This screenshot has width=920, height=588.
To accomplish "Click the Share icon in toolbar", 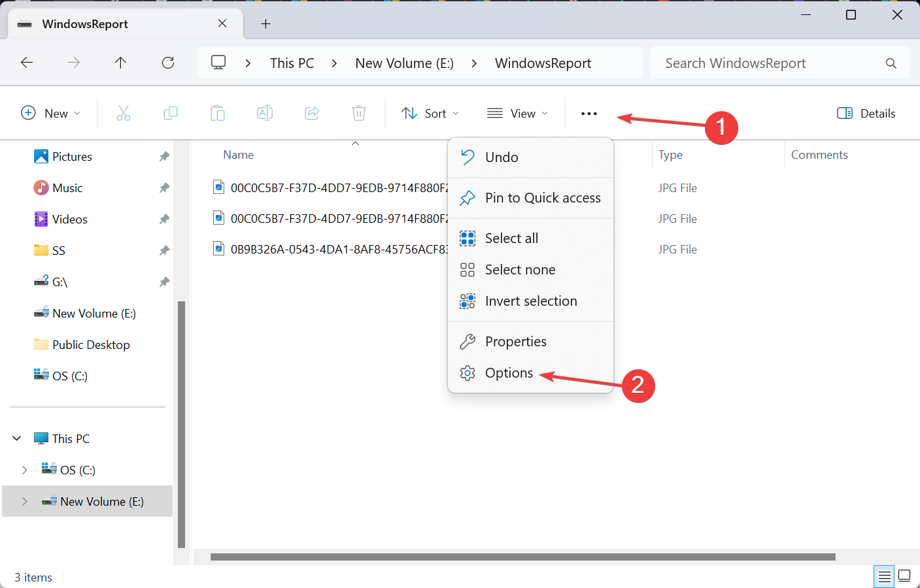I will (312, 113).
